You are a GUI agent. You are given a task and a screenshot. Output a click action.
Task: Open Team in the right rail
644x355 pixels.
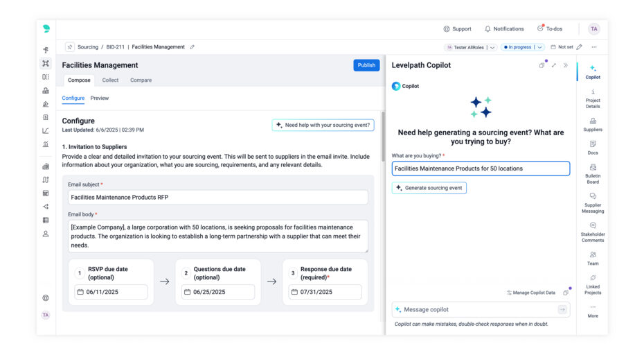click(x=593, y=259)
